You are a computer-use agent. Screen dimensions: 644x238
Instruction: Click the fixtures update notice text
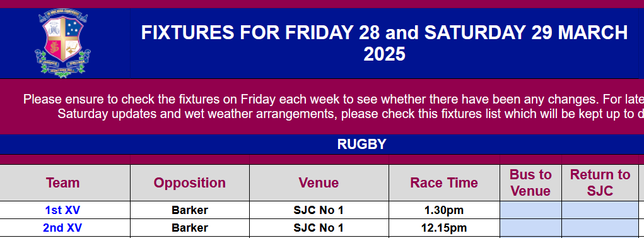[x=334, y=106]
